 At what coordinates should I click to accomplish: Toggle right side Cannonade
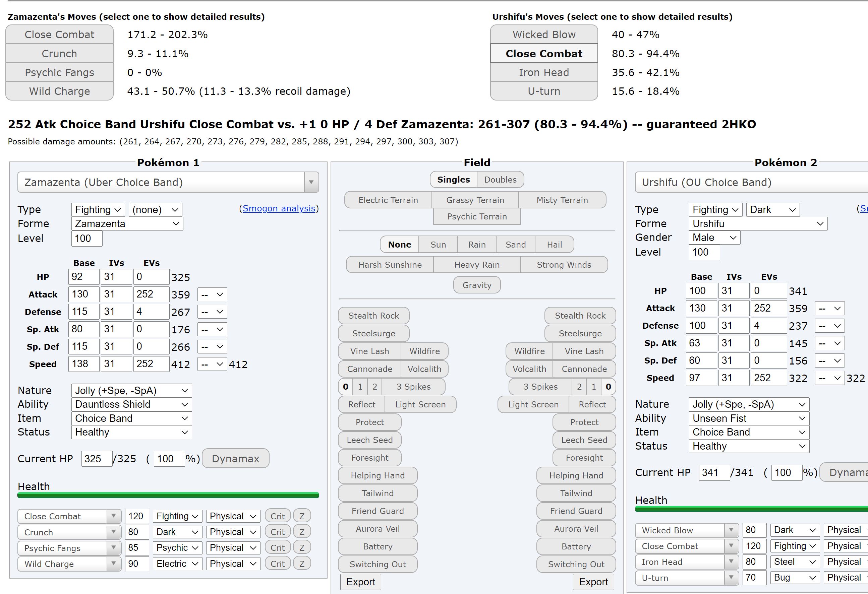[x=584, y=369]
